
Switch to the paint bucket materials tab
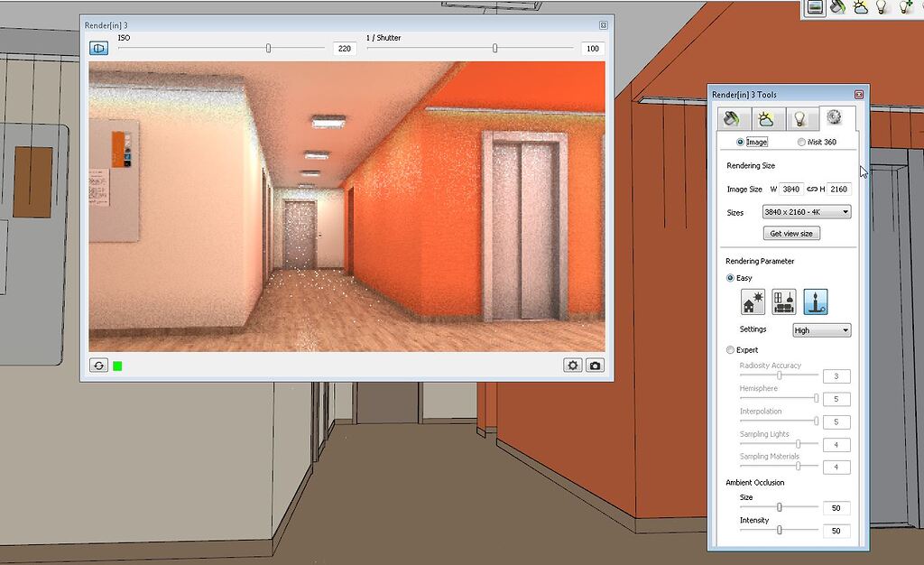pos(735,119)
